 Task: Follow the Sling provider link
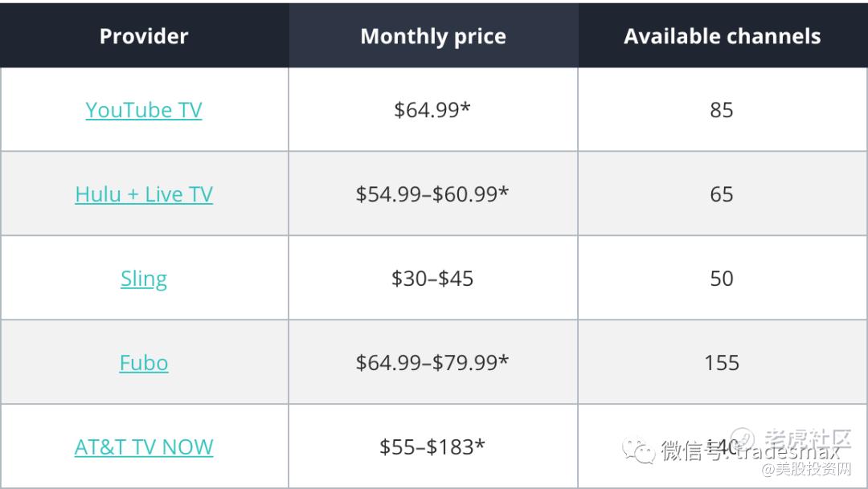(144, 279)
